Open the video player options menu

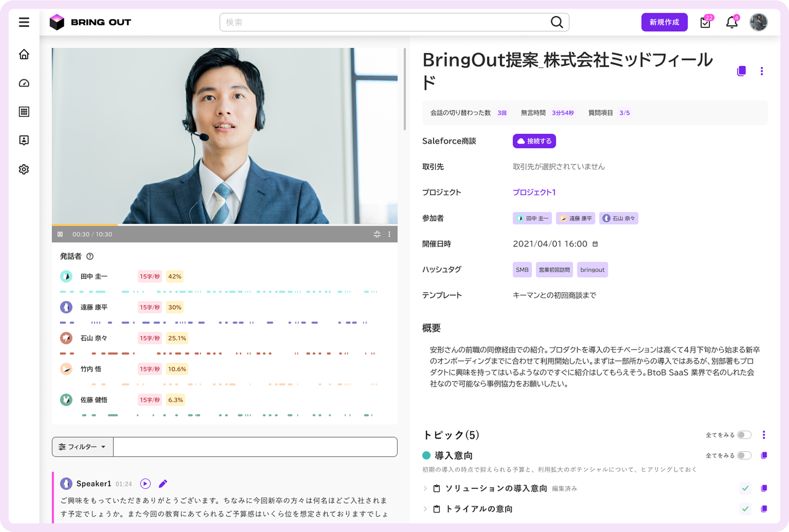[x=389, y=234]
